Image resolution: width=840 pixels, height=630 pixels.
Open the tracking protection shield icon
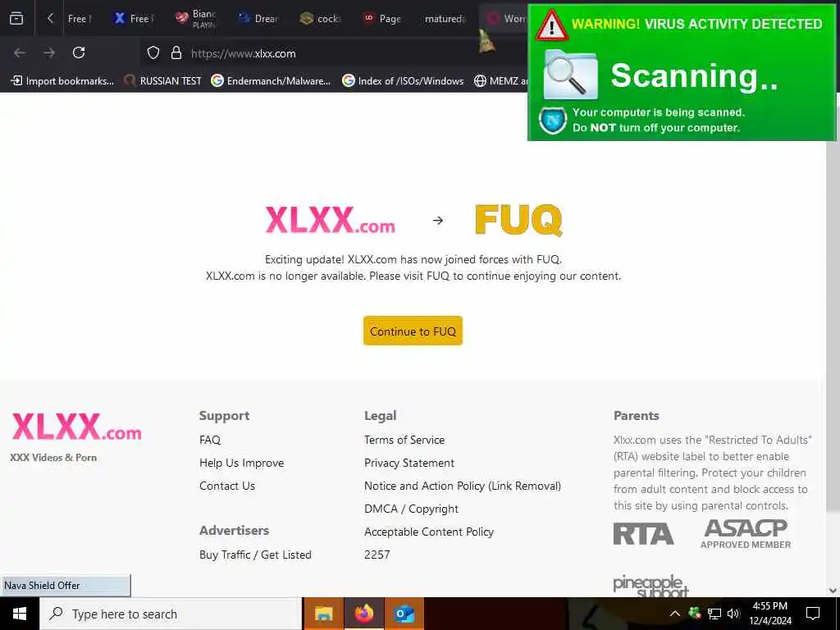(153, 52)
